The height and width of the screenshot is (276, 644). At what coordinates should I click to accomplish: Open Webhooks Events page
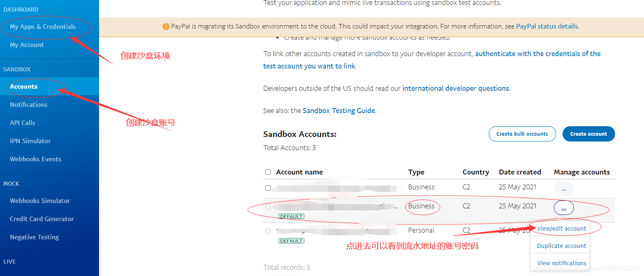coord(36,159)
